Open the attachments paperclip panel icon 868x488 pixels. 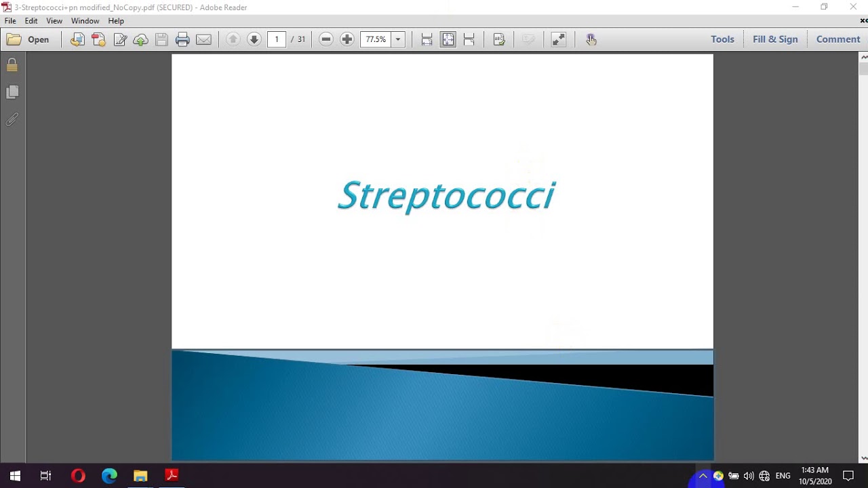coord(12,120)
